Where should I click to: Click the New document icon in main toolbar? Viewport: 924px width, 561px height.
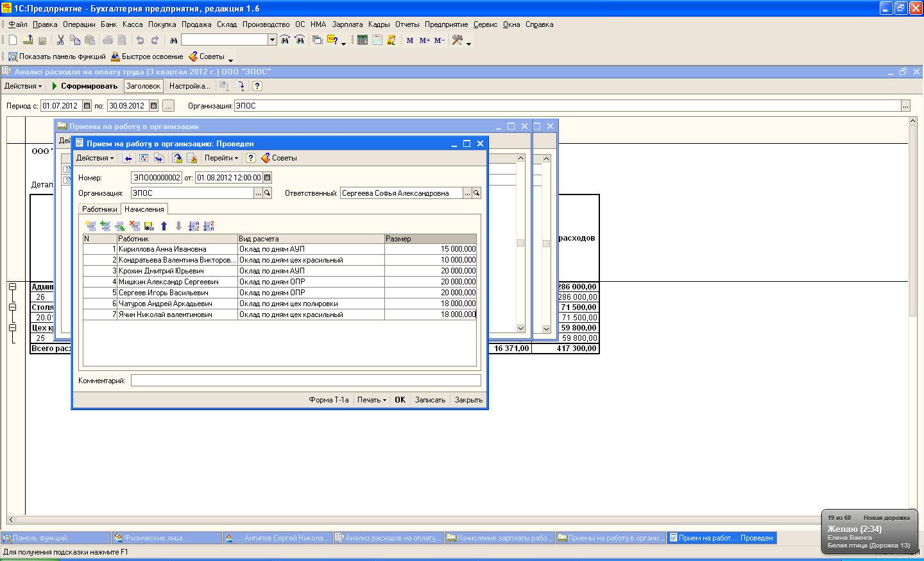(13, 40)
